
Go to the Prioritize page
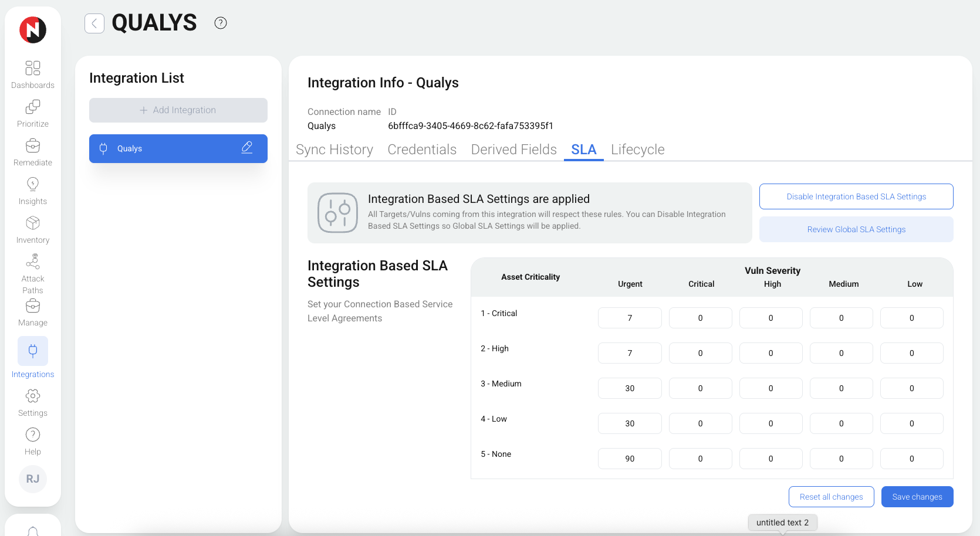pyautogui.click(x=33, y=113)
